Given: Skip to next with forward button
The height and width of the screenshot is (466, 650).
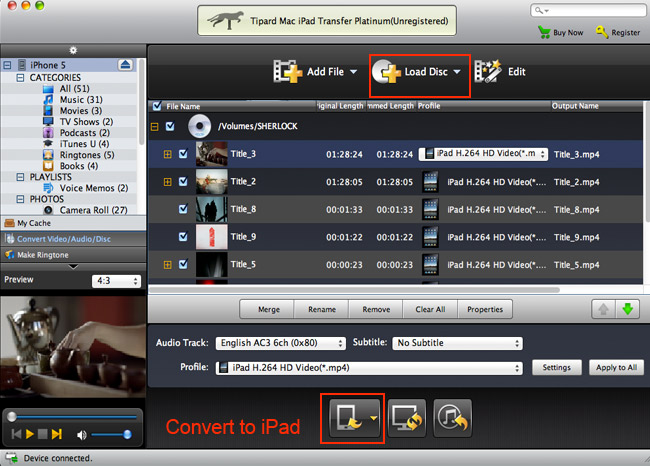Looking at the screenshot, I should pyautogui.click(x=57, y=434).
